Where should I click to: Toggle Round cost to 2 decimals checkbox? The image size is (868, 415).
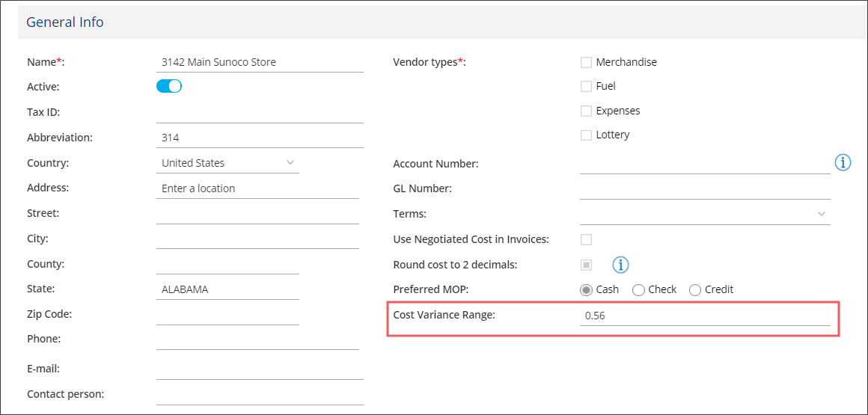click(586, 265)
